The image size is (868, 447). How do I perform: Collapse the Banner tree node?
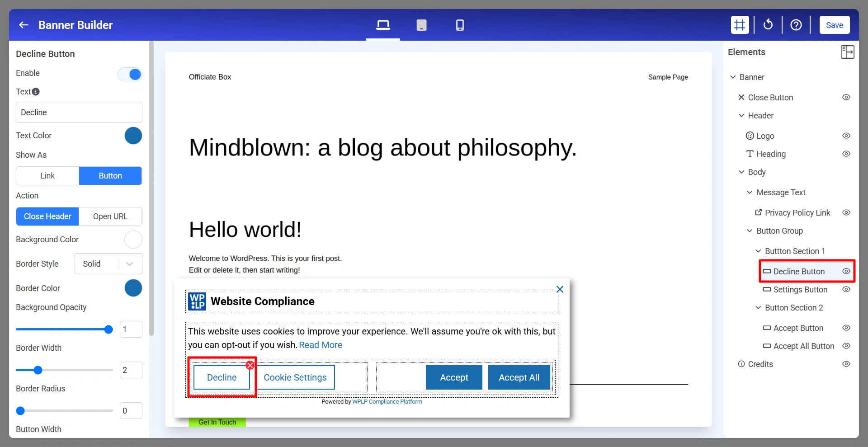(733, 77)
